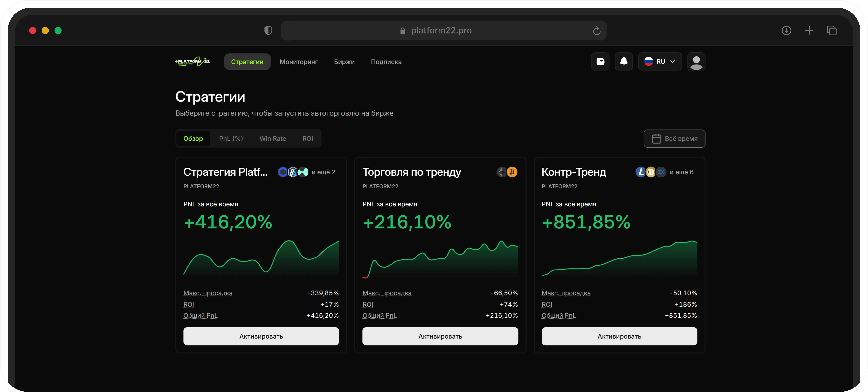Viewport: 868px width, 392px height.
Task: Activate Стратегия Platf... strategy
Action: [261, 336]
